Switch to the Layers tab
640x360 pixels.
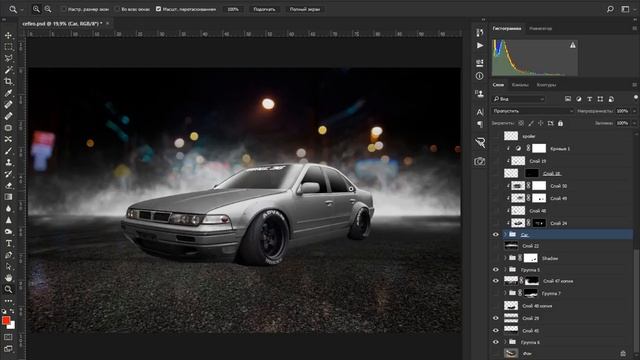(498, 85)
